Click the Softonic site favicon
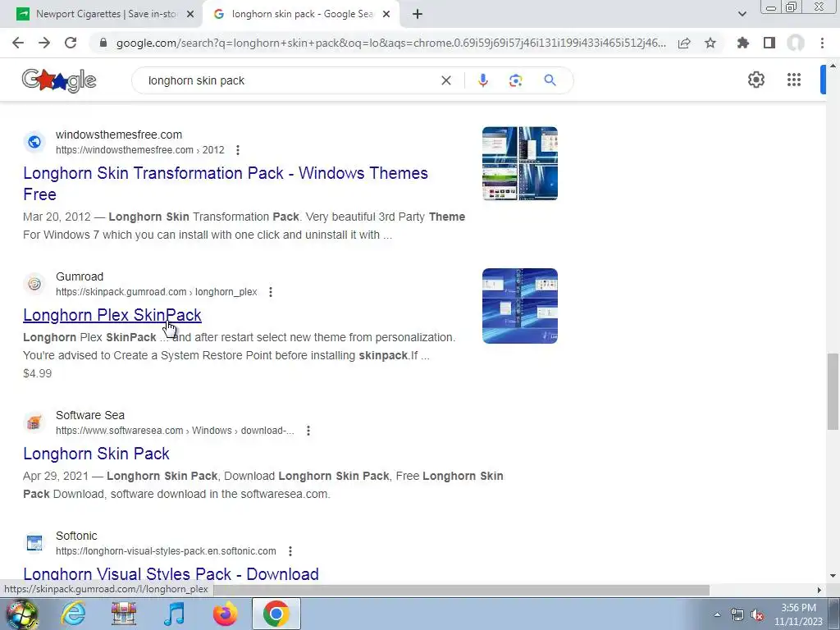The width and height of the screenshot is (840, 630). tap(34, 543)
